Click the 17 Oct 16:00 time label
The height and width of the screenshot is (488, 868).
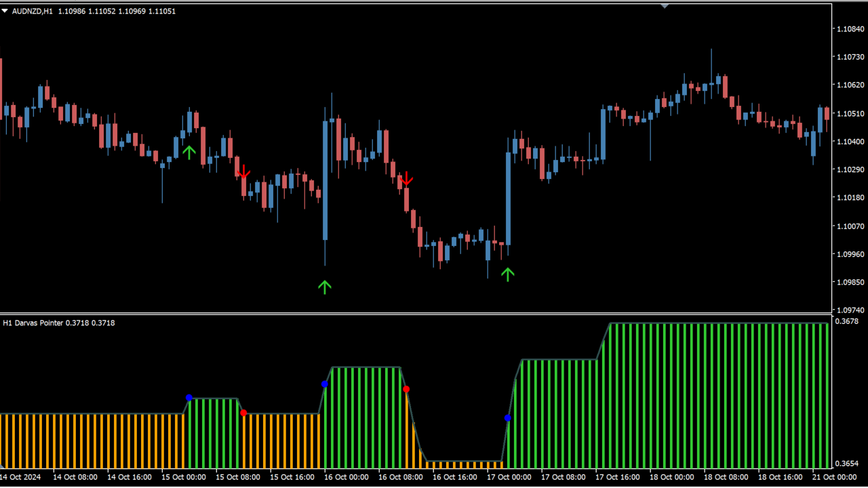[x=618, y=477]
